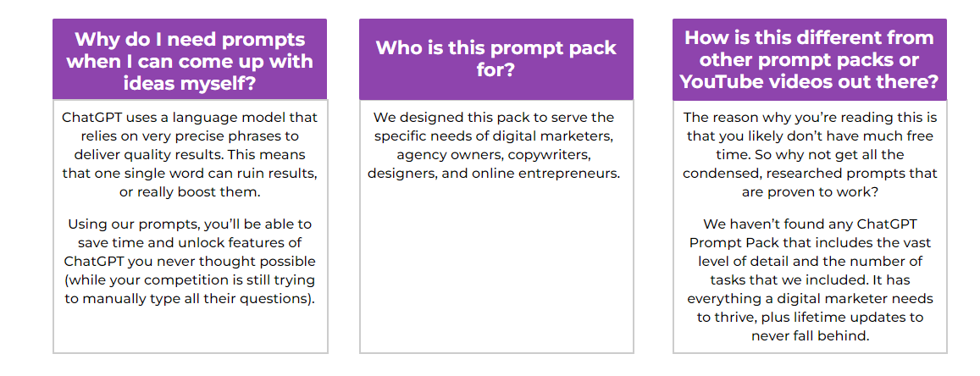Click the 'How is this different' purple header
980x376 pixels.
810,59
